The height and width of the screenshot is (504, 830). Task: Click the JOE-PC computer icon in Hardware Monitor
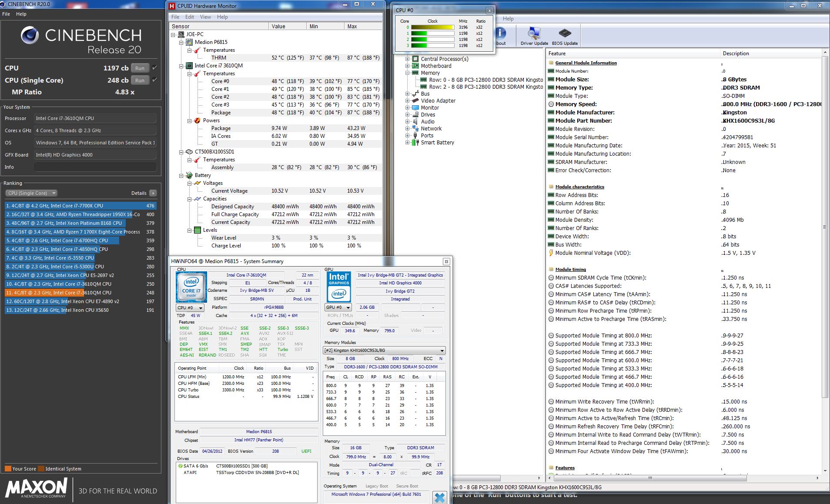point(181,34)
